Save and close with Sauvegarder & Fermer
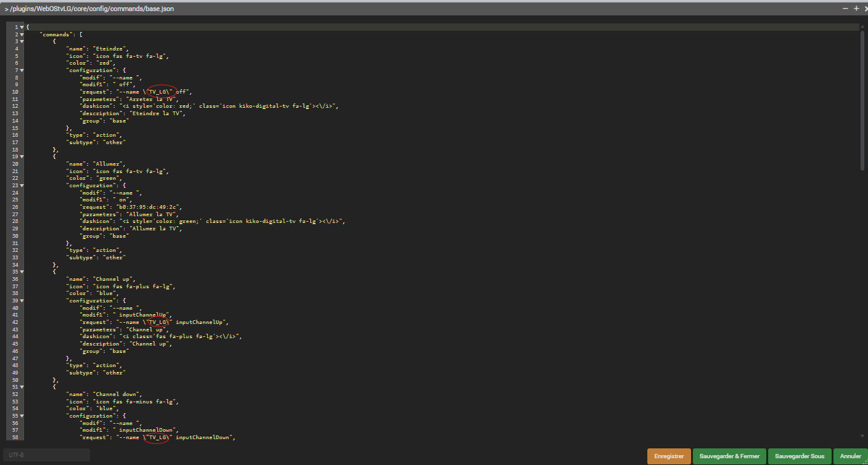The height and width of the screenshot is (465, 868). click(729, 456)
